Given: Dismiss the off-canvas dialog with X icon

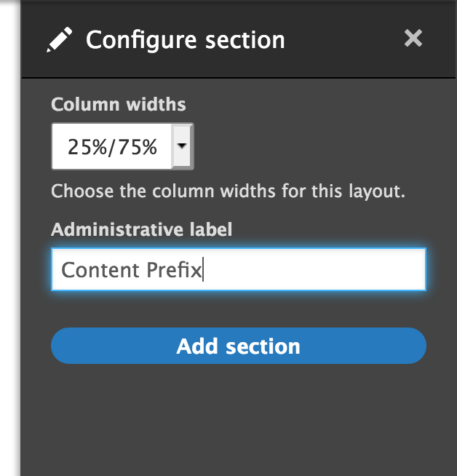Looking at the screenshot, I should tap(413, 38).
